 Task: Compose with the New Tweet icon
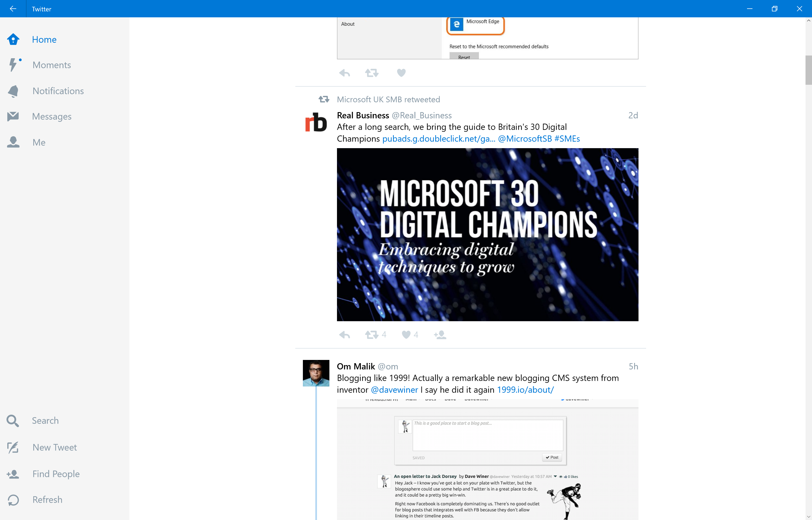click(x=13, y=447)
